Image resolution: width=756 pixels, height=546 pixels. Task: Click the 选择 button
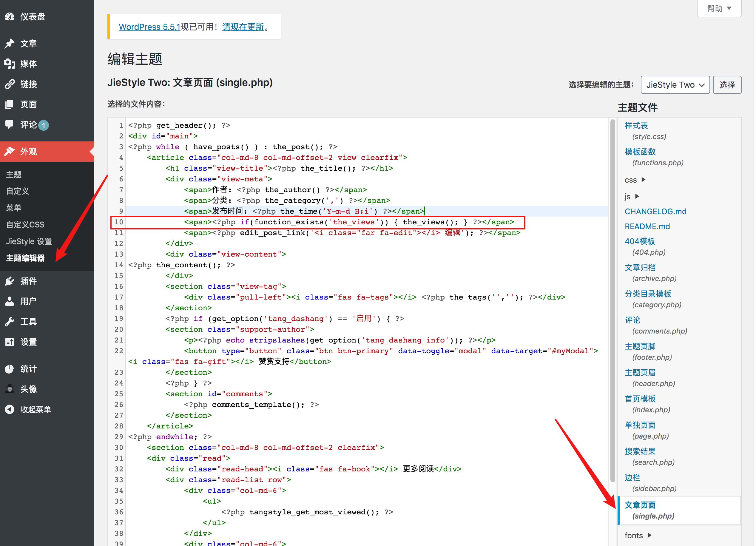[x=727, y=85]
